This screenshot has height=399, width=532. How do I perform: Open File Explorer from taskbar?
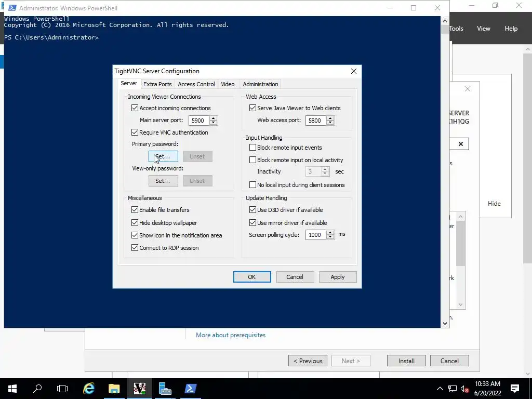[x=114, y=389]
